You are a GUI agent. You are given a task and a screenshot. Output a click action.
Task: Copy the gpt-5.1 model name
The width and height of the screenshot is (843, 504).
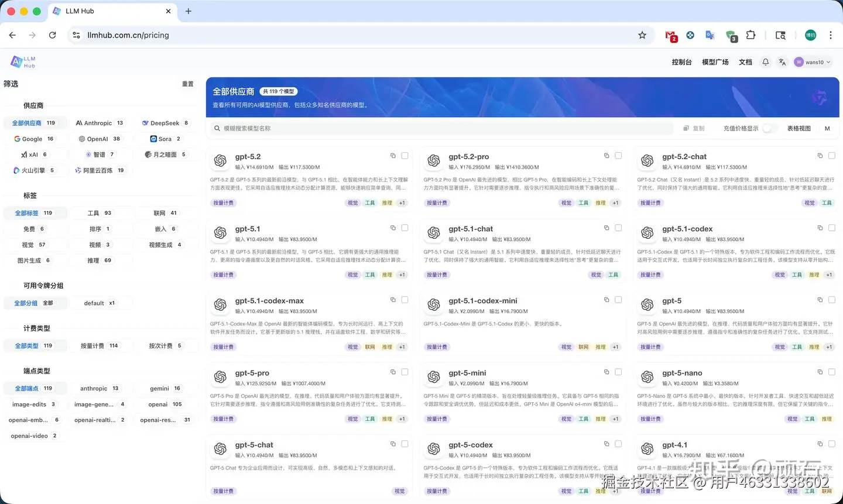393,228
